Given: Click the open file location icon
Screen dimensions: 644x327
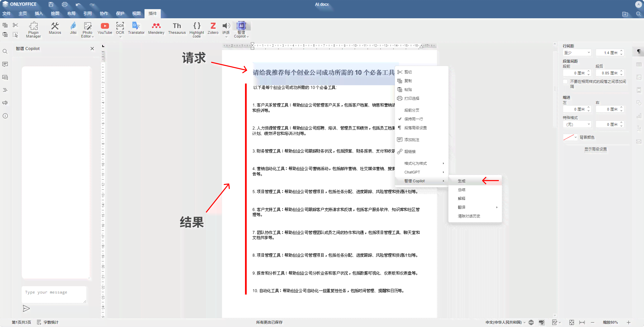Looking at the screenshot, I should point(625,14).
